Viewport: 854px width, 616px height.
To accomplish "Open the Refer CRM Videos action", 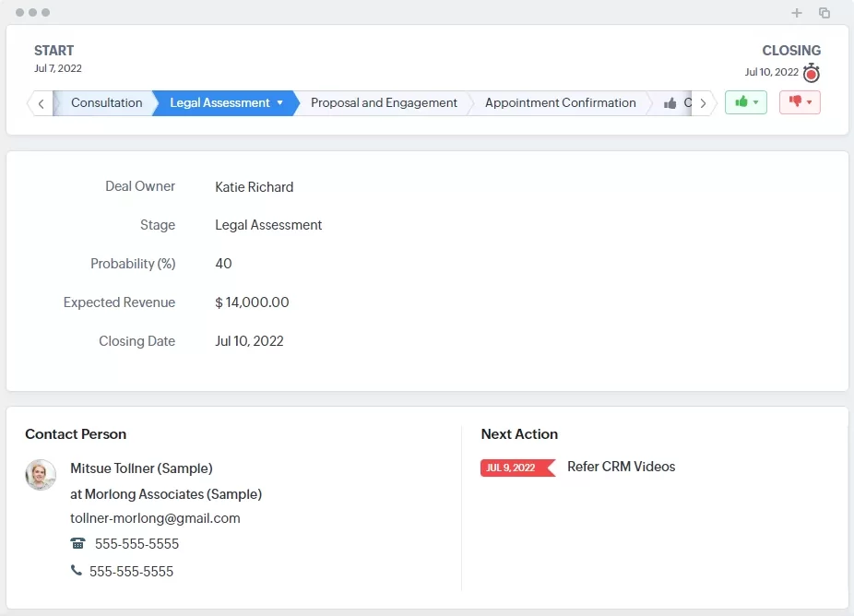I will click(x=621, y=467).
